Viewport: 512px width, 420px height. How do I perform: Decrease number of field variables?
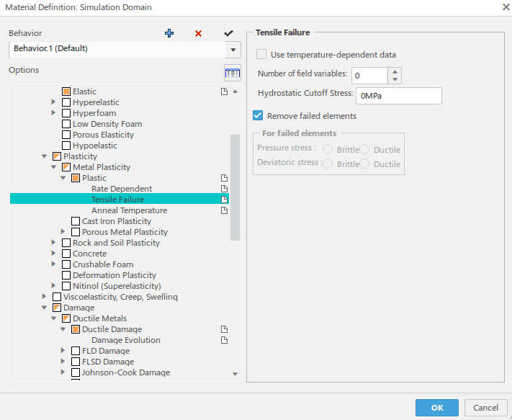(x=395, y=80)
